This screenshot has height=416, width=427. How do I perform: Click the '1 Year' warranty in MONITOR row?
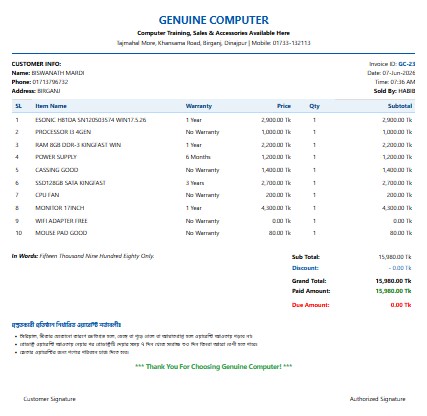[194, 208]
